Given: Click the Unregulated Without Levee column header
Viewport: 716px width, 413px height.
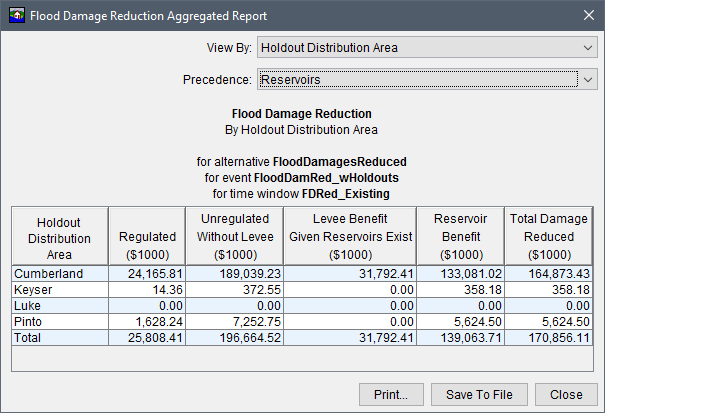Looking at the screenshot, I should pos(235,236).
